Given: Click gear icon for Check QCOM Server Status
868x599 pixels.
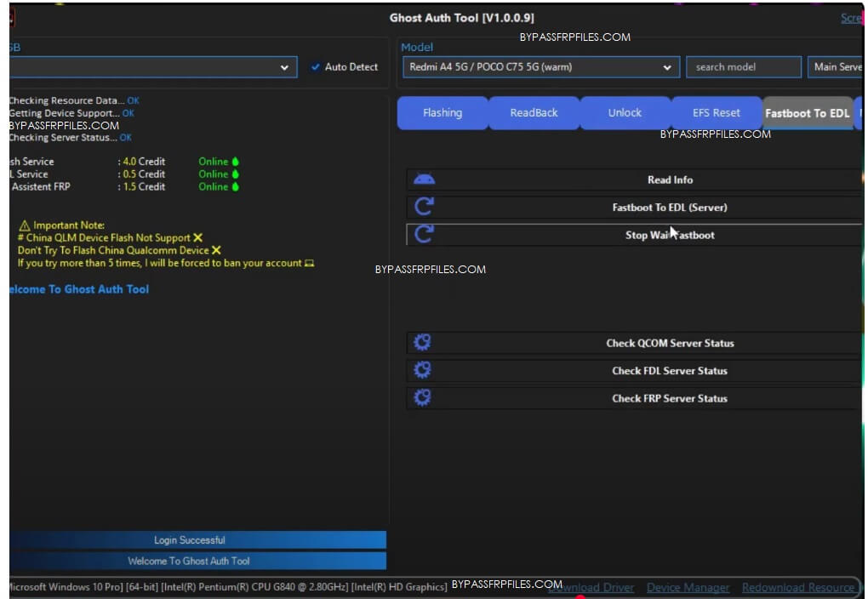Looking at the screenshot, I should tap(422, 343).
